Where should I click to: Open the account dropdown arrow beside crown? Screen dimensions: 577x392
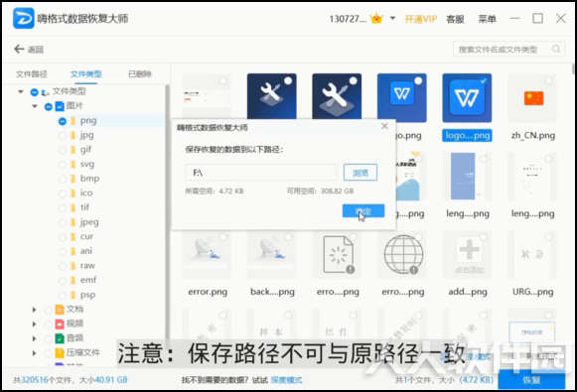click(x=392, y=18)
